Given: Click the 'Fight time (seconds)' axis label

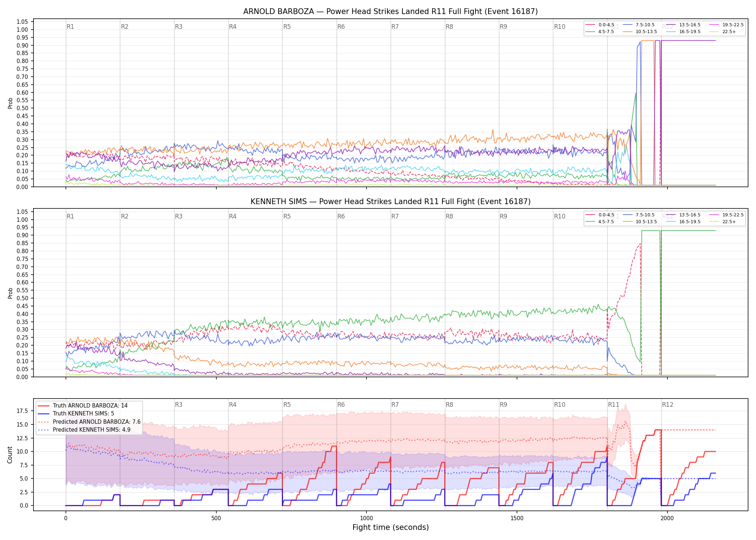Looking at the screenshot, I should click(391, 527).
